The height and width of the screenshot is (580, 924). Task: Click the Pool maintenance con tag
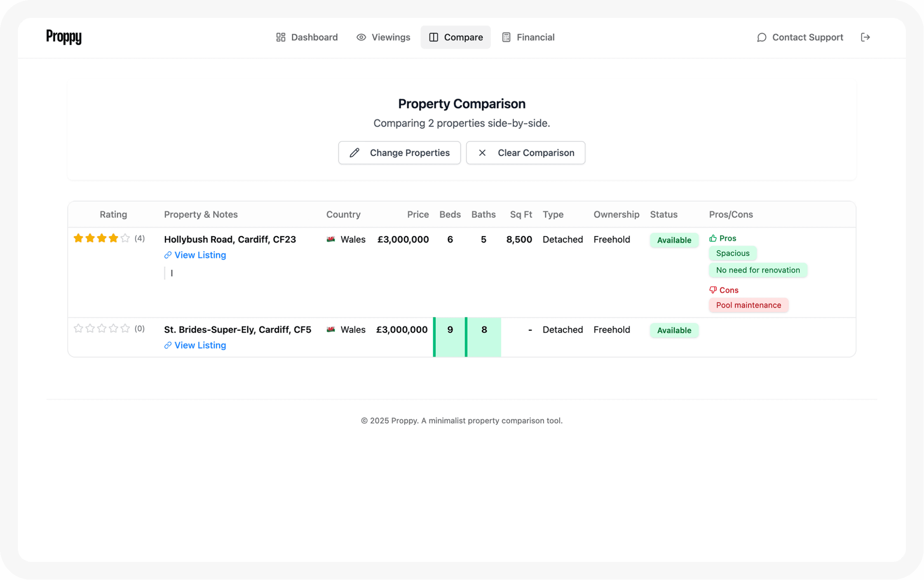748,305
